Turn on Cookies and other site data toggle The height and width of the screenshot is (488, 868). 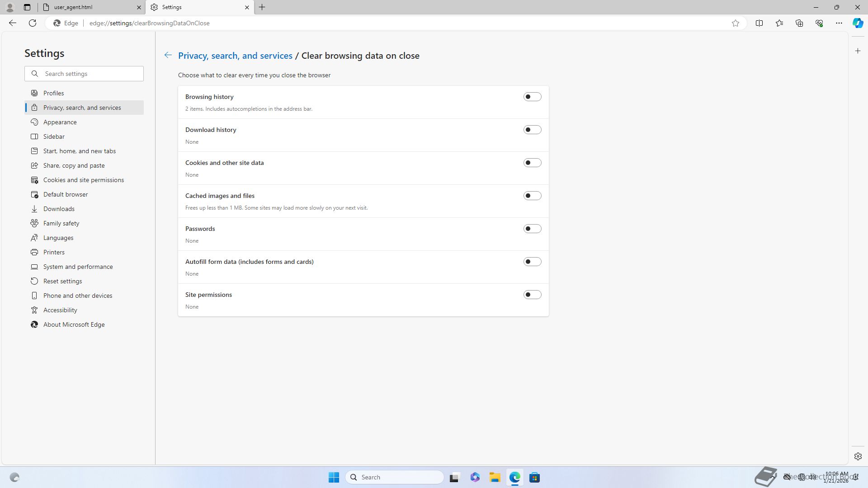[x=532, y=163]
